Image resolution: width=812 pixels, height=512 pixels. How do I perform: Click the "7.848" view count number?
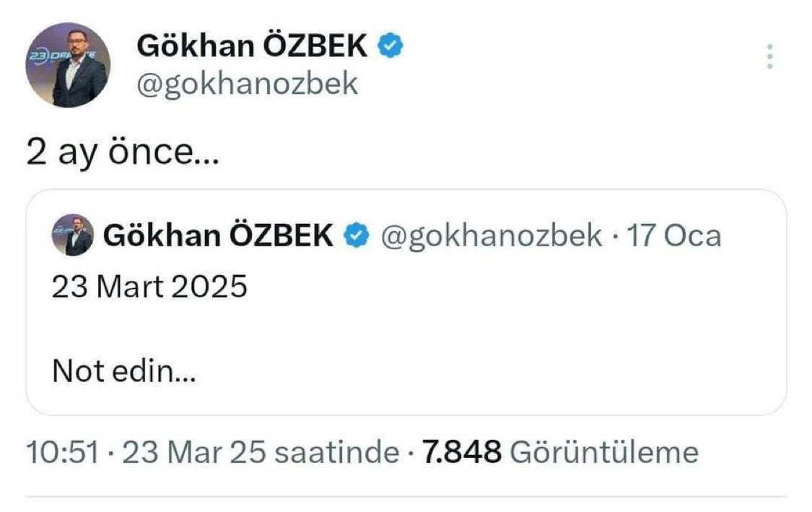(462, 453)
